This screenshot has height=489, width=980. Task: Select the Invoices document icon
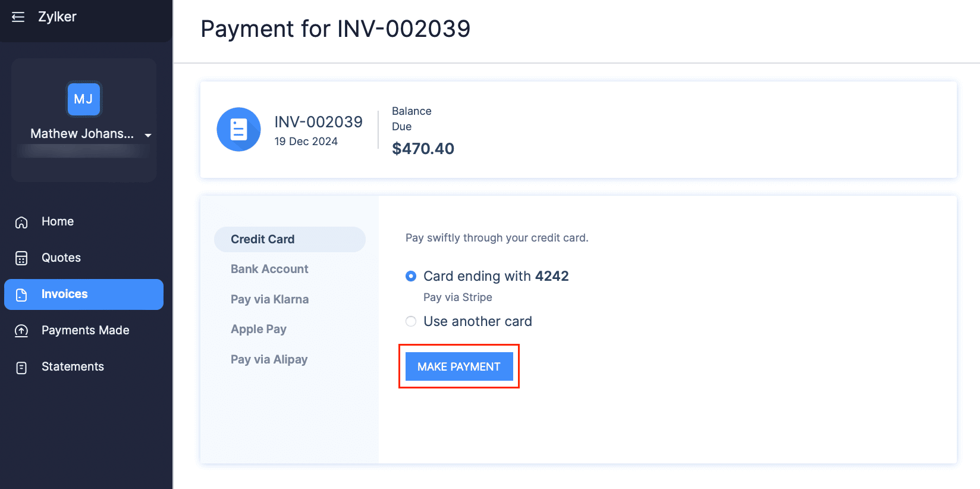(x=21, y=294)
